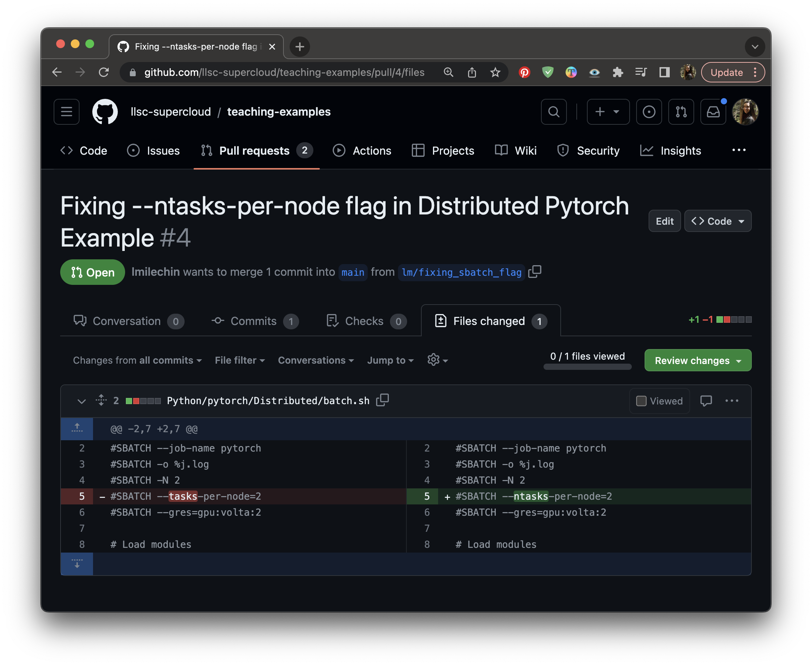812x666 pixels.
Task: Open the Jump to dropdown
Action: [390, 360]
